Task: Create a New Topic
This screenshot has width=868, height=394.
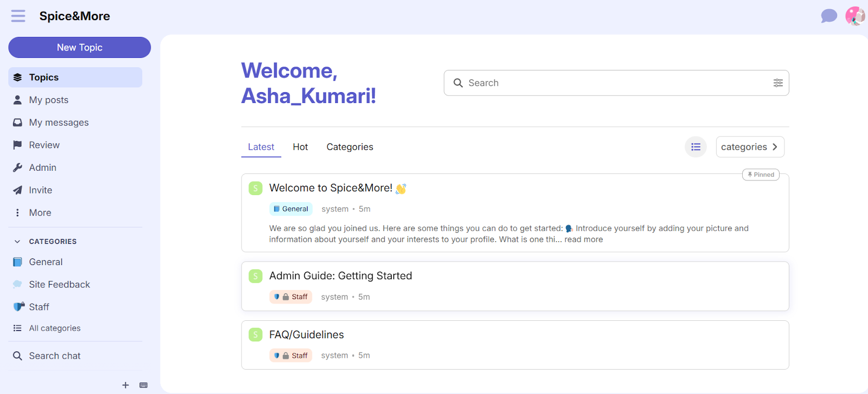Action: click(80, 48)
